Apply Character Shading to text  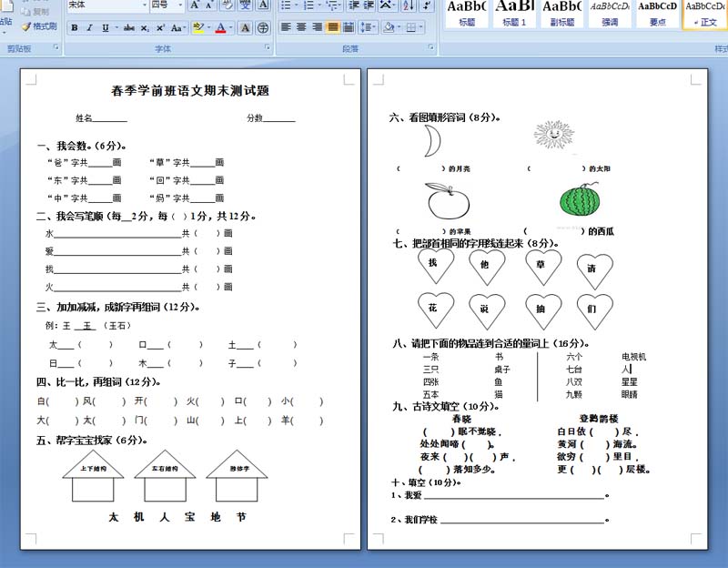pyautogui.click(x=245, y=28)
